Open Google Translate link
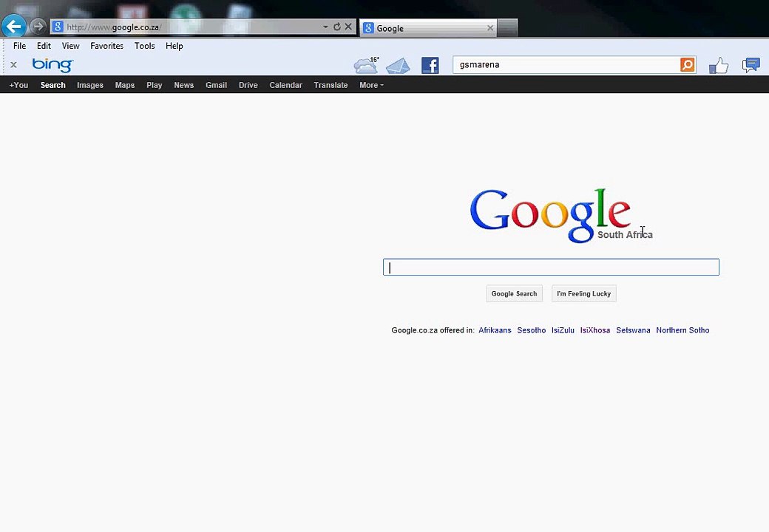 (x=331, y=85)
